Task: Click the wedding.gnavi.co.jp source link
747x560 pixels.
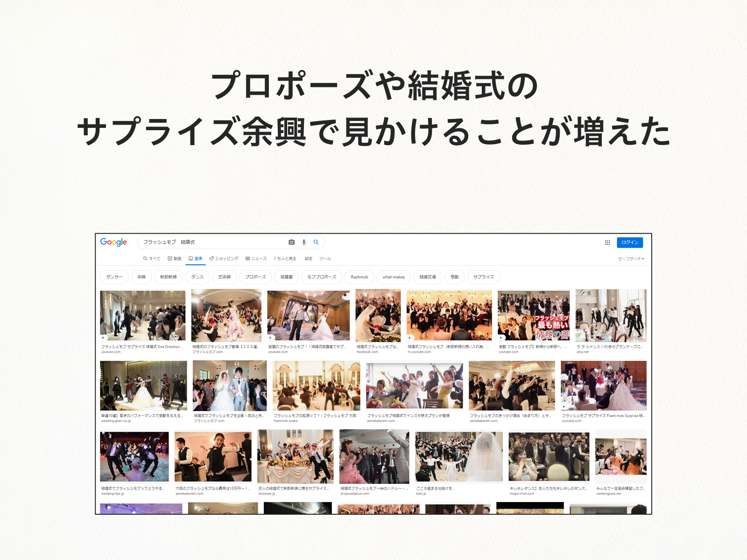Action: point(116,421)
